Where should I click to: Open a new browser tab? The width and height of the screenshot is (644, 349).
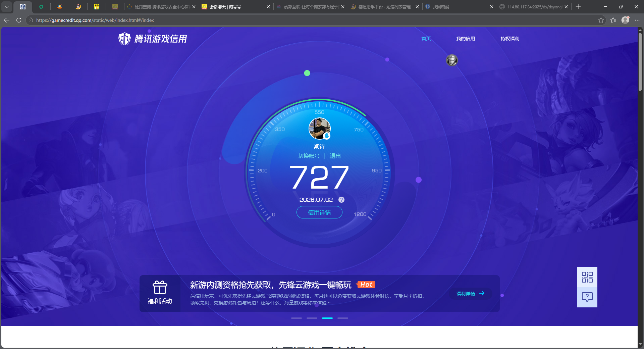pos(578,7)
